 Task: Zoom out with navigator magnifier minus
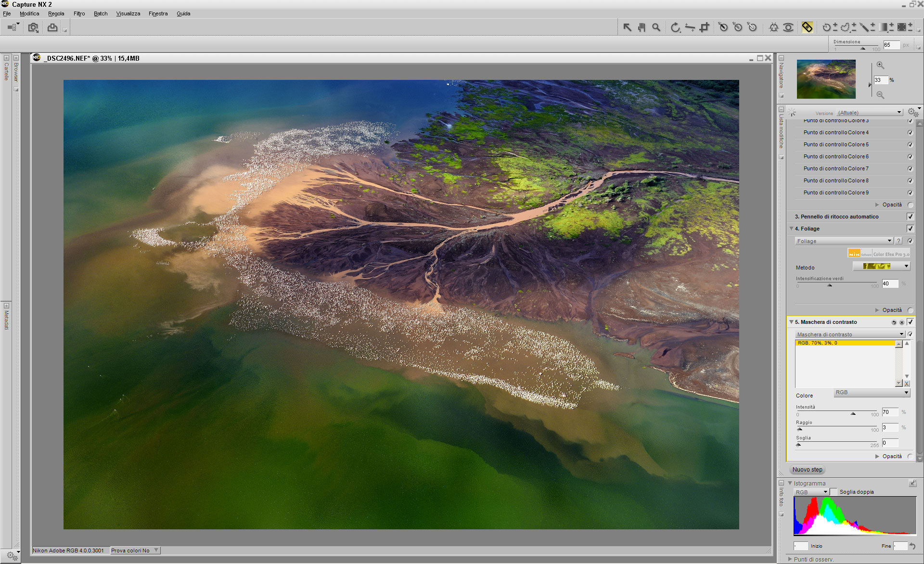[x=880, y=95]
